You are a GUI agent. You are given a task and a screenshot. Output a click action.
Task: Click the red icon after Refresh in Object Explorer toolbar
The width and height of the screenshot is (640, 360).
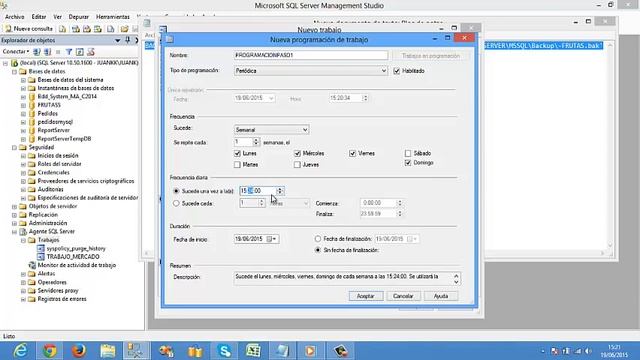click(91, 51)
